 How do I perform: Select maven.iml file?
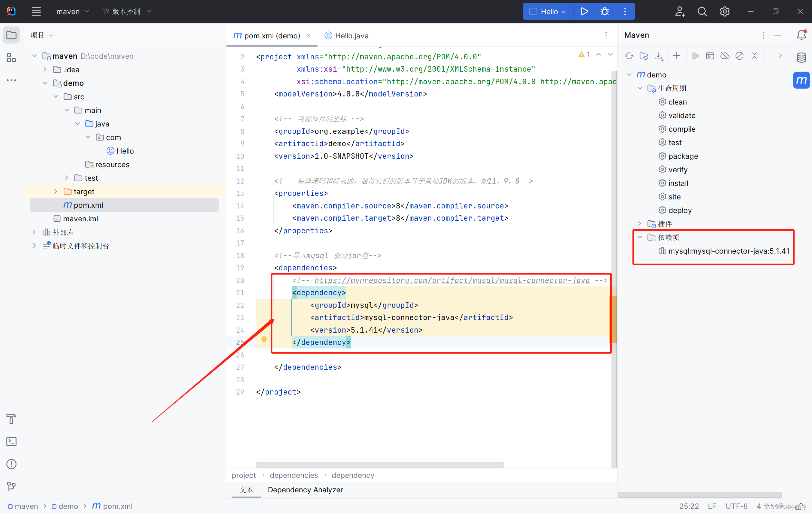pyautogui.click(x=76, y=218)
